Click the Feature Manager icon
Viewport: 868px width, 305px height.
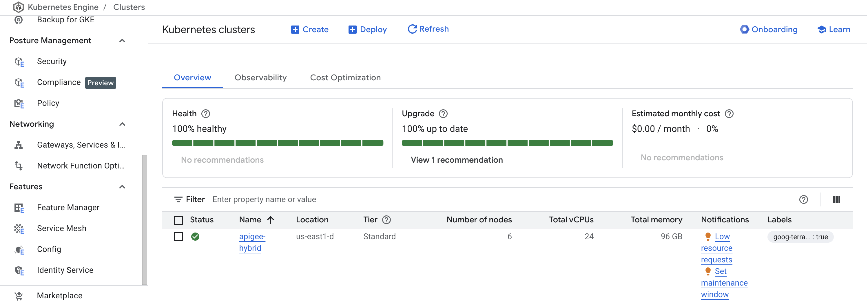[19, 208]
